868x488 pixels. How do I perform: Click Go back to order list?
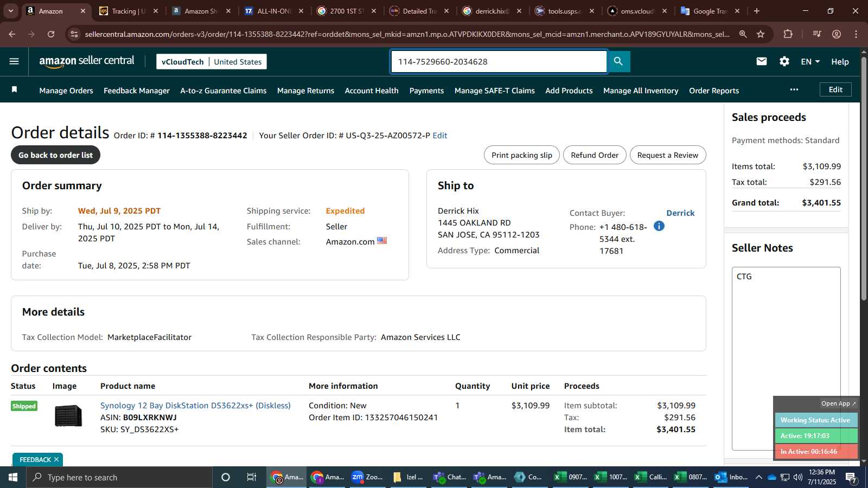click(x=55, y=155)
